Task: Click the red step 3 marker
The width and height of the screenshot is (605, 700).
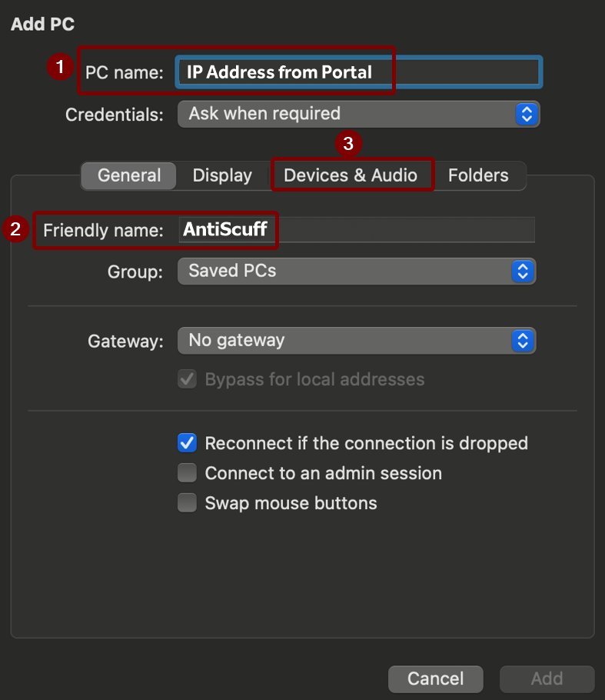Action: (347, 143)
